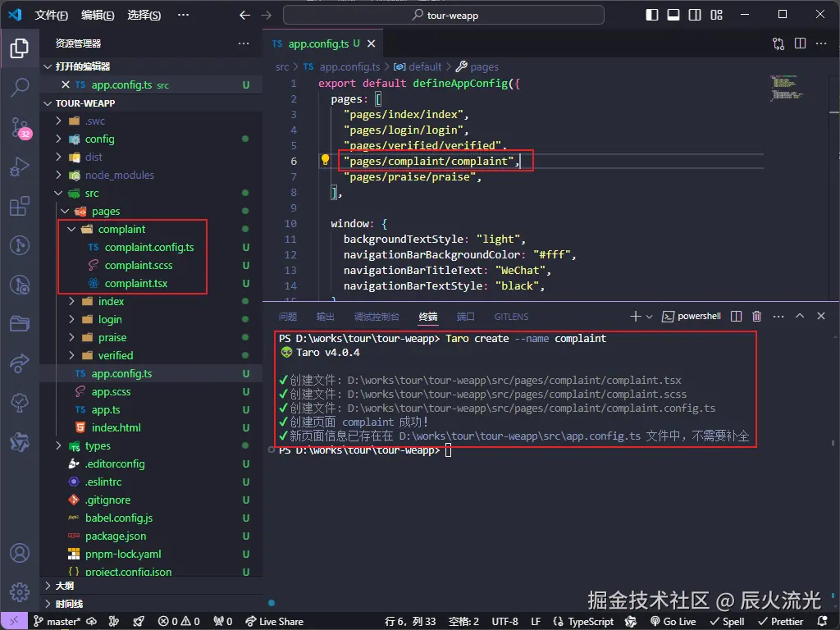Click the lightbulb code action icon

325,161
